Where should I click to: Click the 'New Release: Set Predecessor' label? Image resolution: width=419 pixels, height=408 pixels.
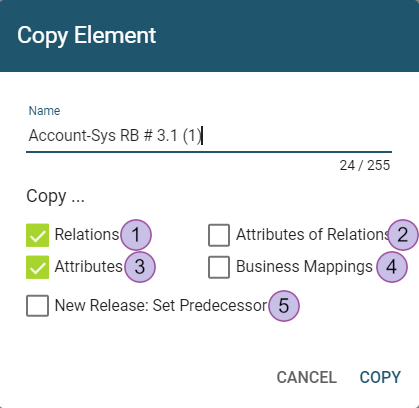161,305
